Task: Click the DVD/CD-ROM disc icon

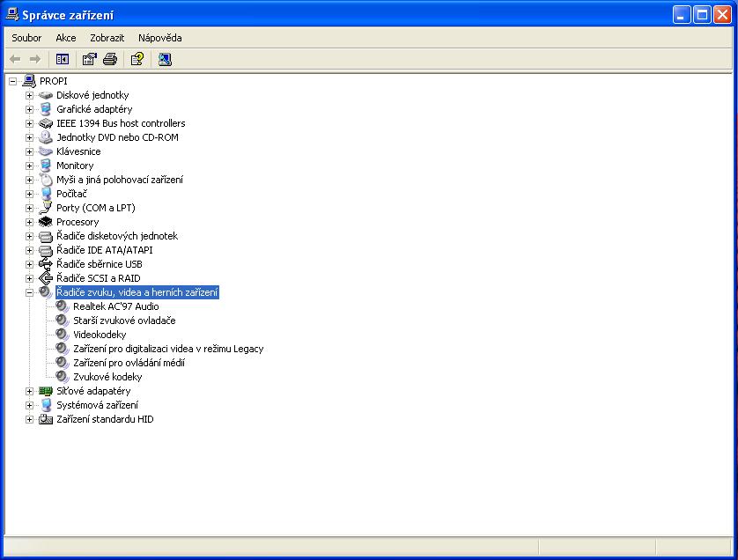Action: 46,137
